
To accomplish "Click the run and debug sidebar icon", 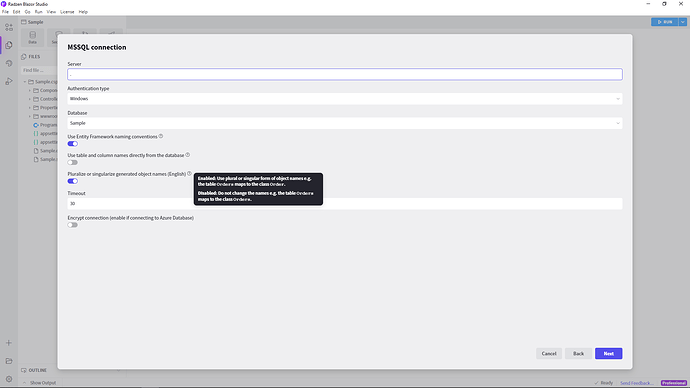I will tap(9, 81).
